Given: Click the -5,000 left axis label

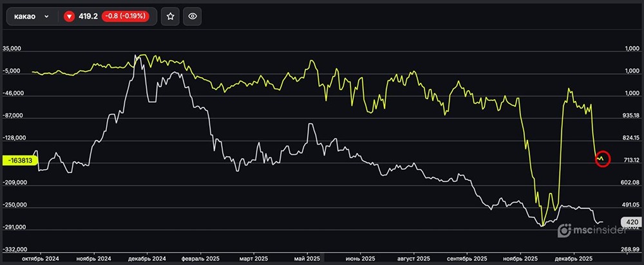Looking at the screenshot, I should coord(12,71).
